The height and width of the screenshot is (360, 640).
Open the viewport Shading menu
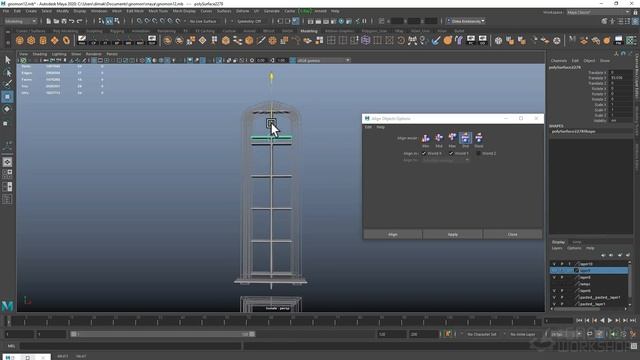pyautogui.click(x=40, y=54)
